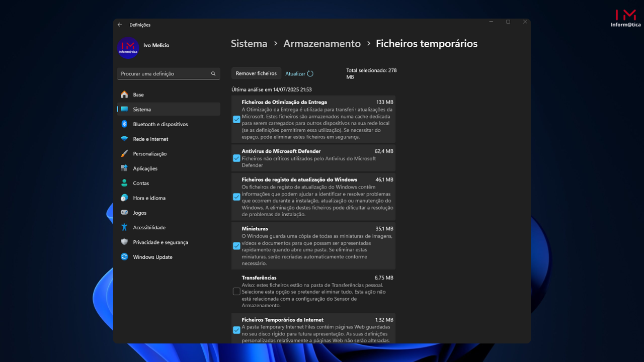
Task: Click the Procurar uma definição search field
Action: pyautogui.click(x=169, y=73)
